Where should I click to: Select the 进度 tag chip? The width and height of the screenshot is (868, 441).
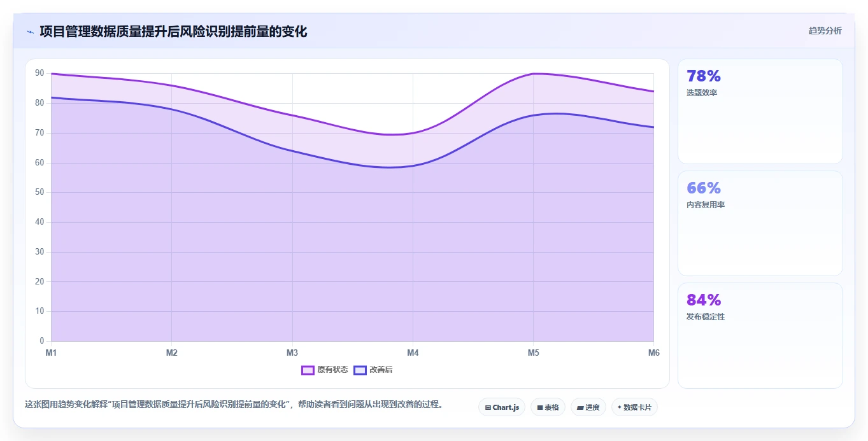[x=588, y=407]
